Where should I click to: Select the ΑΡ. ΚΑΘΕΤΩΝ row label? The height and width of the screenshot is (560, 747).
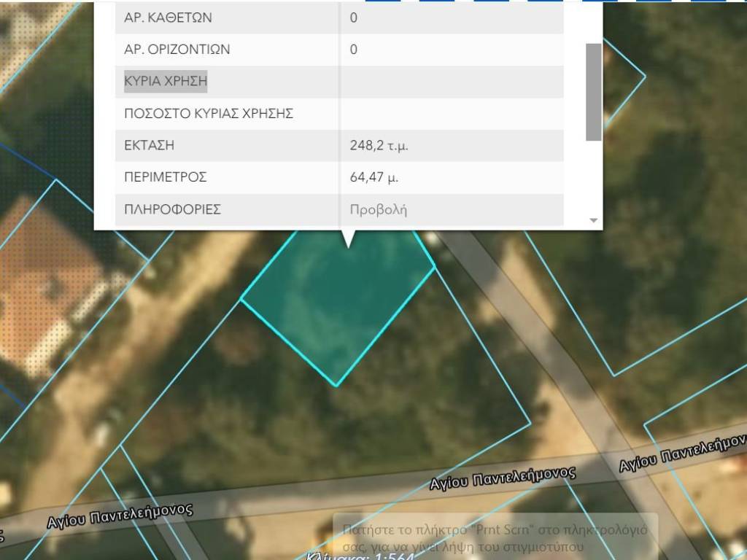tap(168, 17)
